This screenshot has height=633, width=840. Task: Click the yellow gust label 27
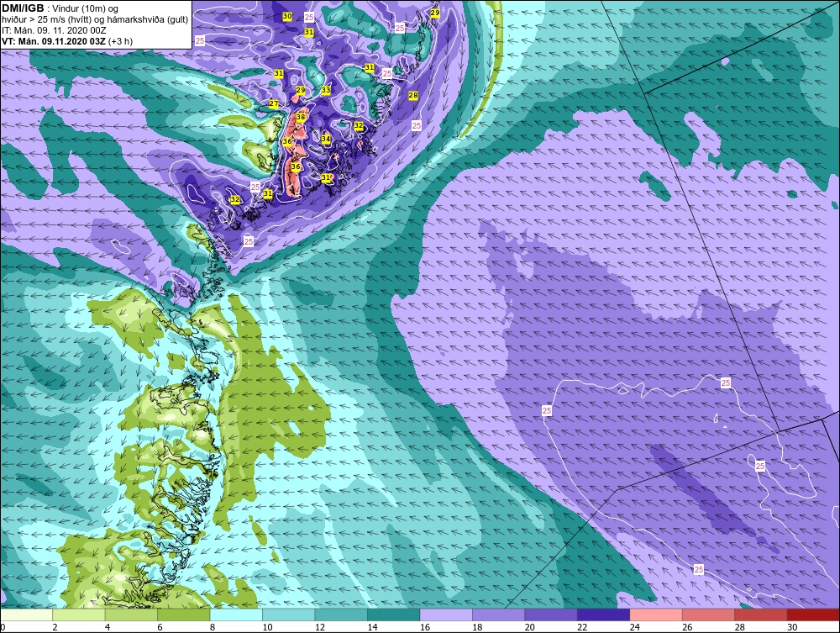tap(274, 104)
